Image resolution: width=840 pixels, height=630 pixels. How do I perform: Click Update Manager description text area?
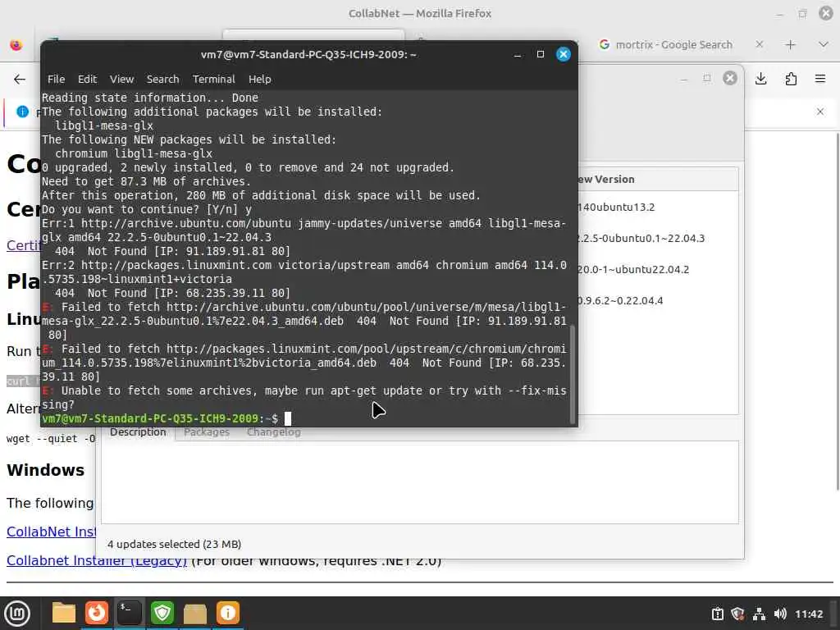(420, 482)
